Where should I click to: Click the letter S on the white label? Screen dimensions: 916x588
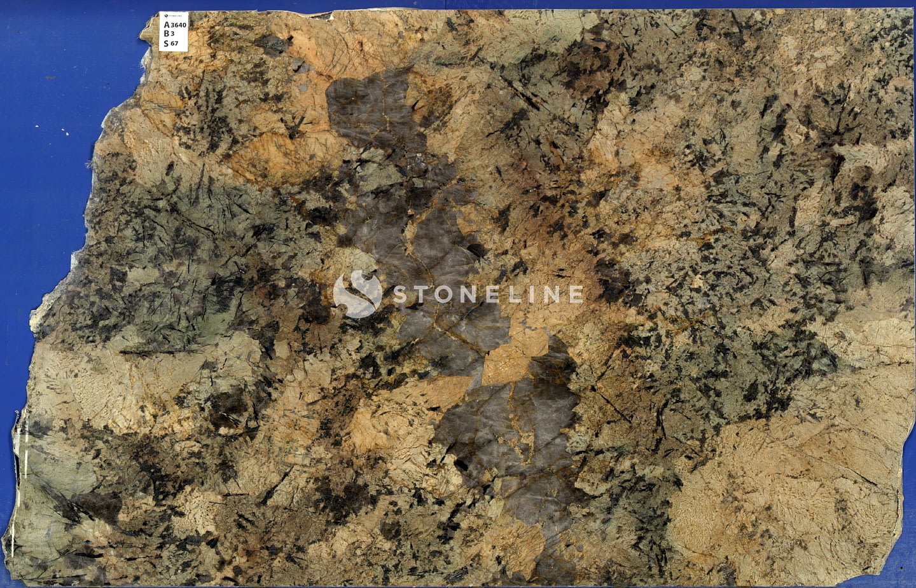tap(166, 44)
